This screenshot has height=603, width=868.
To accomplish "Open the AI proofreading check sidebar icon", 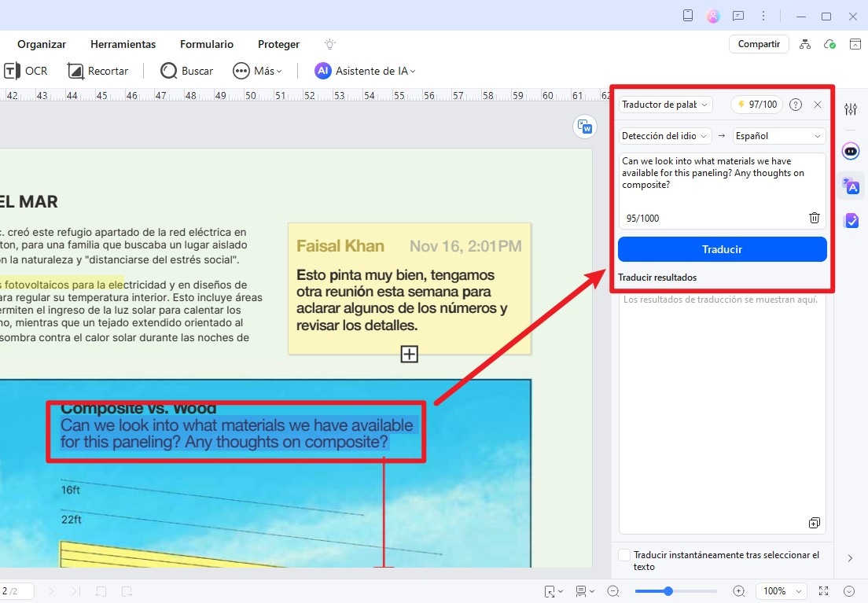I will (851, 221).
